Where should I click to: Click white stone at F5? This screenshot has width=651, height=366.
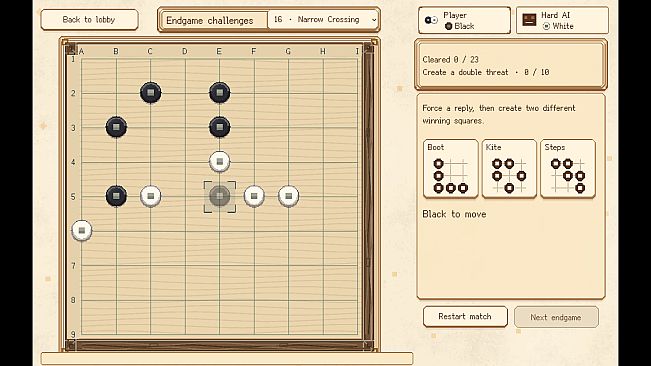(254, 196)
